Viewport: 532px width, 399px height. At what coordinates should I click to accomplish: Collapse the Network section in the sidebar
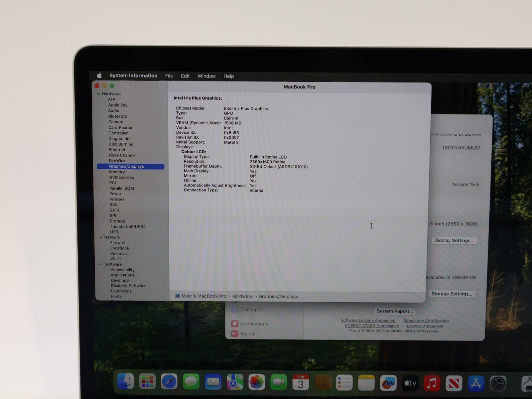(101, 237)
